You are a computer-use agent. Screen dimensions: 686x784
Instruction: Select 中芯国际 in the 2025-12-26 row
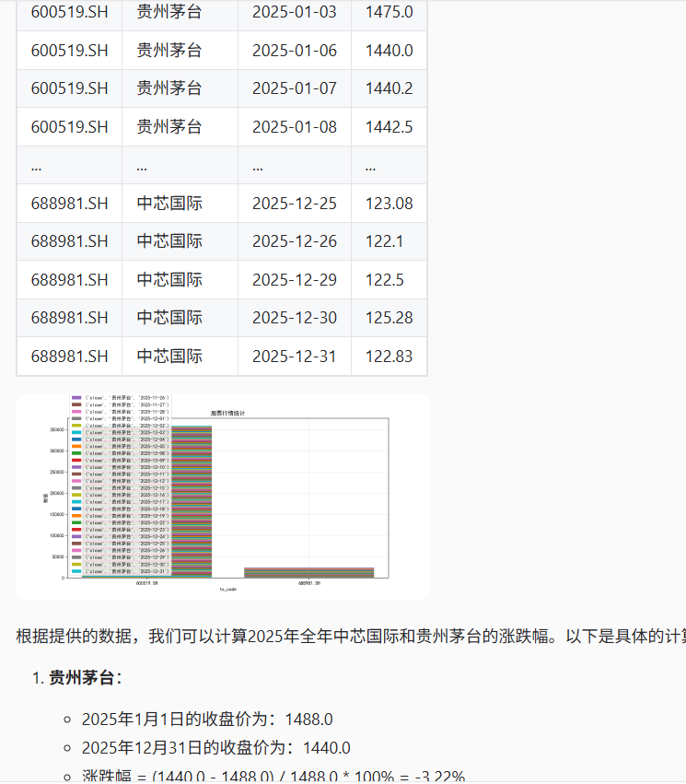pyautogui.click(x=169, y=241)
